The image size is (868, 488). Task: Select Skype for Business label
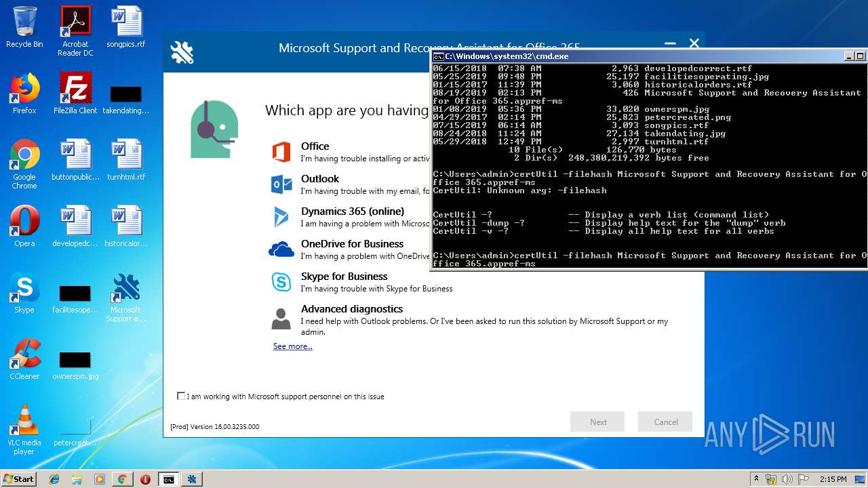(344, 277)
